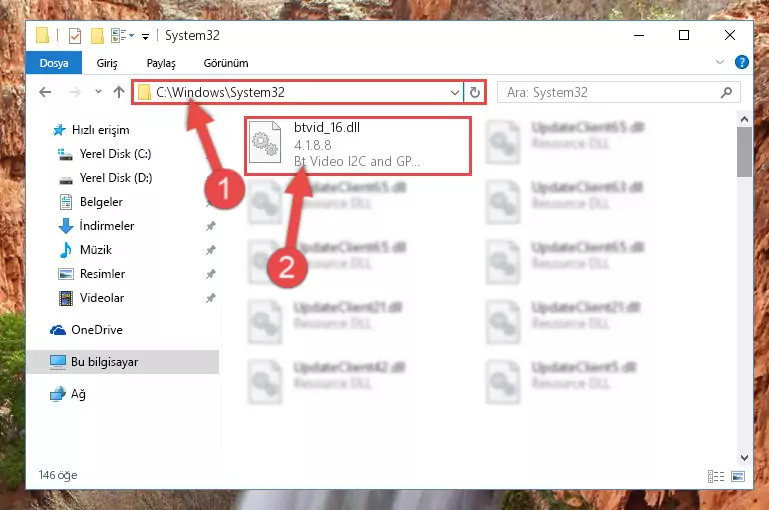This screenshot has width=769, height=510.
Task: Switch to the Paylaş ribbon tab
Action: click(x=161, y=63)
